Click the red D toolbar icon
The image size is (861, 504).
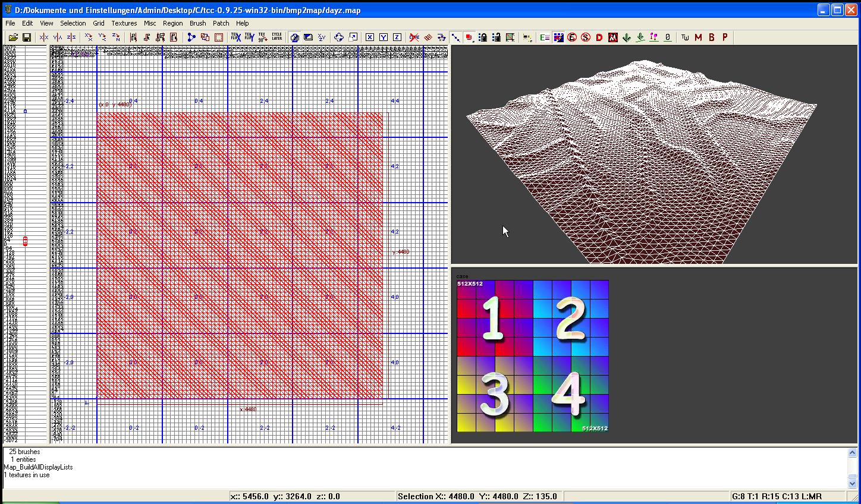[599, 37]
